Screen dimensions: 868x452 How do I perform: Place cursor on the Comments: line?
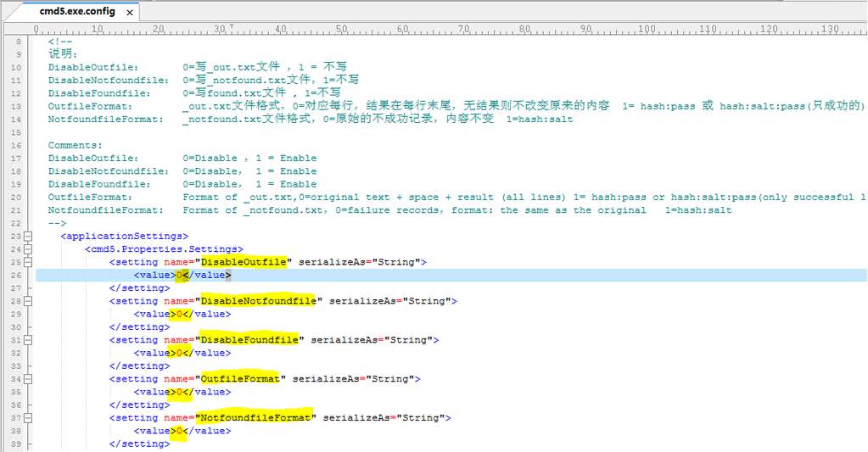(x=75, y=145)
